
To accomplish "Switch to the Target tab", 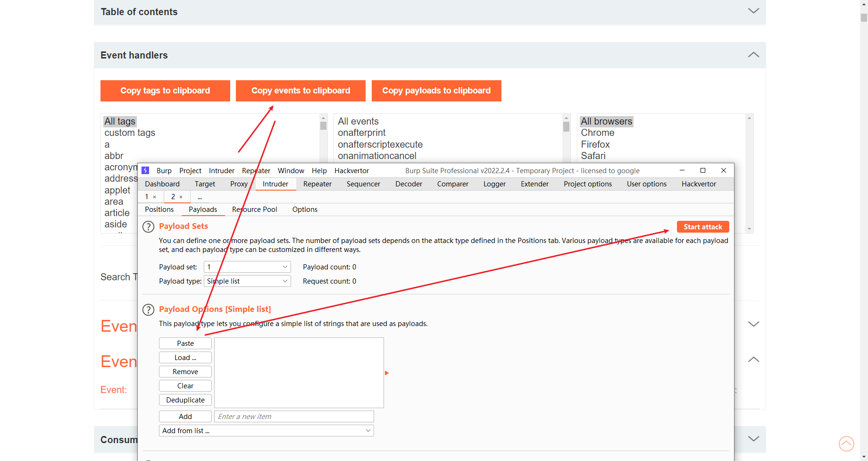I will tap(205, 184).
